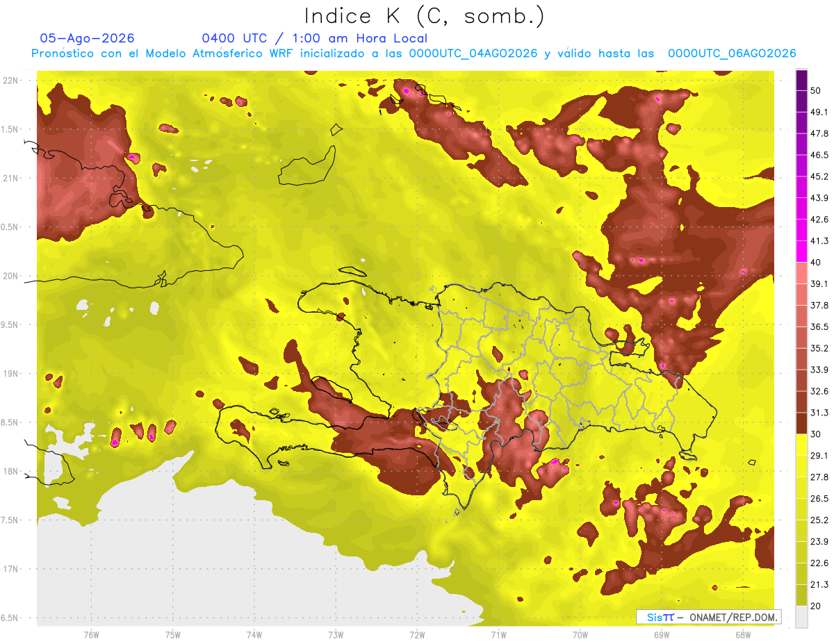Click the "30" color bar label
834x644 pixels.
(x=816, y=434)
